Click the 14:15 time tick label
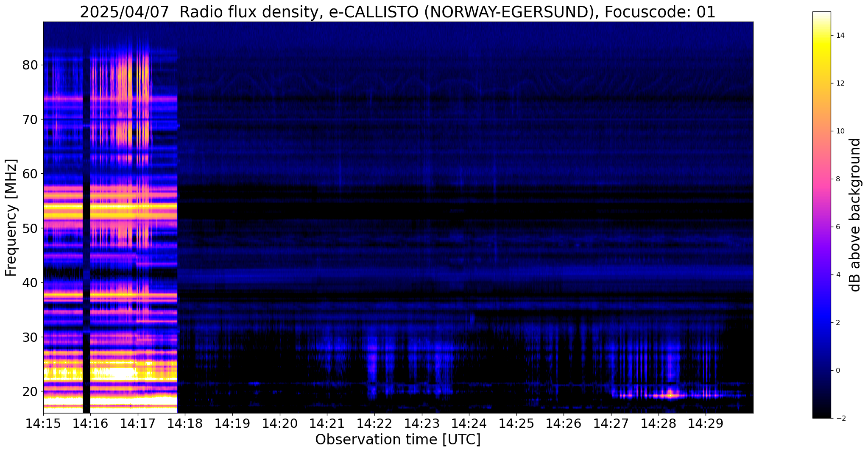 pyautogui.click(x=43, y=423)
